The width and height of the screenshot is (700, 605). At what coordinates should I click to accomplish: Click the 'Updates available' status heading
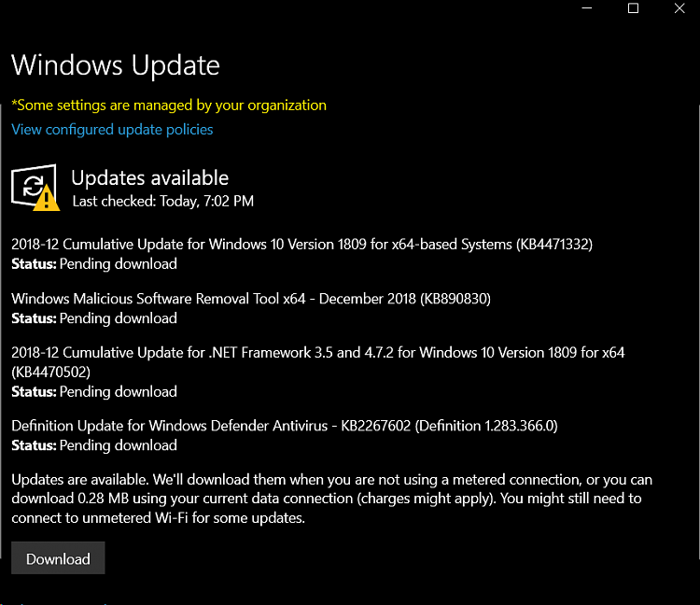tap(150, 177)
